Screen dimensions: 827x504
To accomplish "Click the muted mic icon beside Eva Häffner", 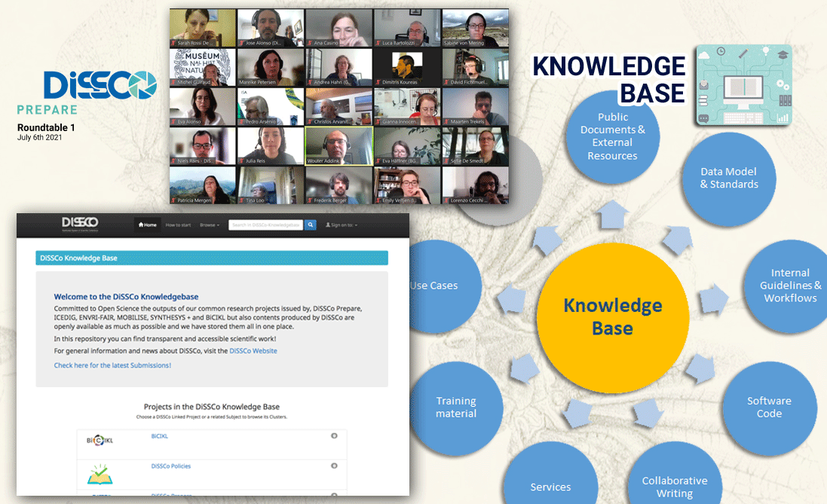I will [x=378, y=160].
